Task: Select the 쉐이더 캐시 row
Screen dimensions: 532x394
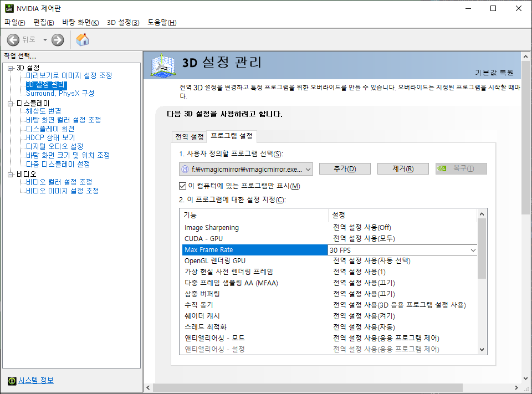Action: [x=328, y=316]
